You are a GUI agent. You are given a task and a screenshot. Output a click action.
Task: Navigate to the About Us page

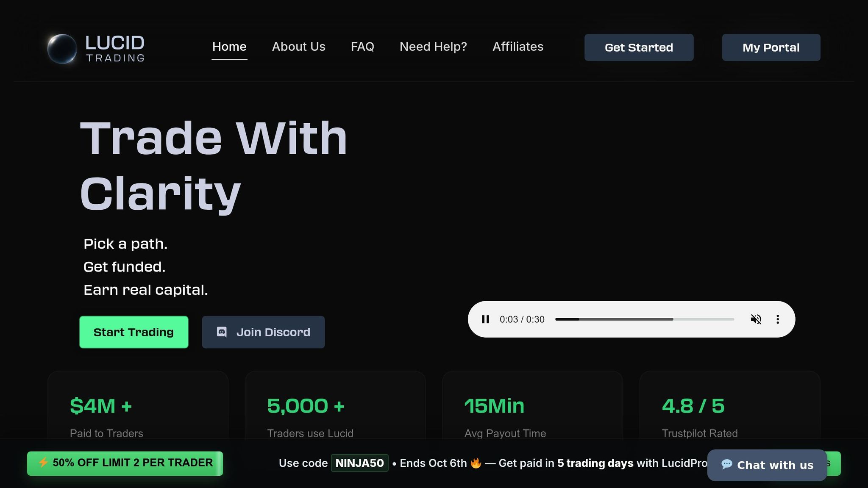pos(299,47)
